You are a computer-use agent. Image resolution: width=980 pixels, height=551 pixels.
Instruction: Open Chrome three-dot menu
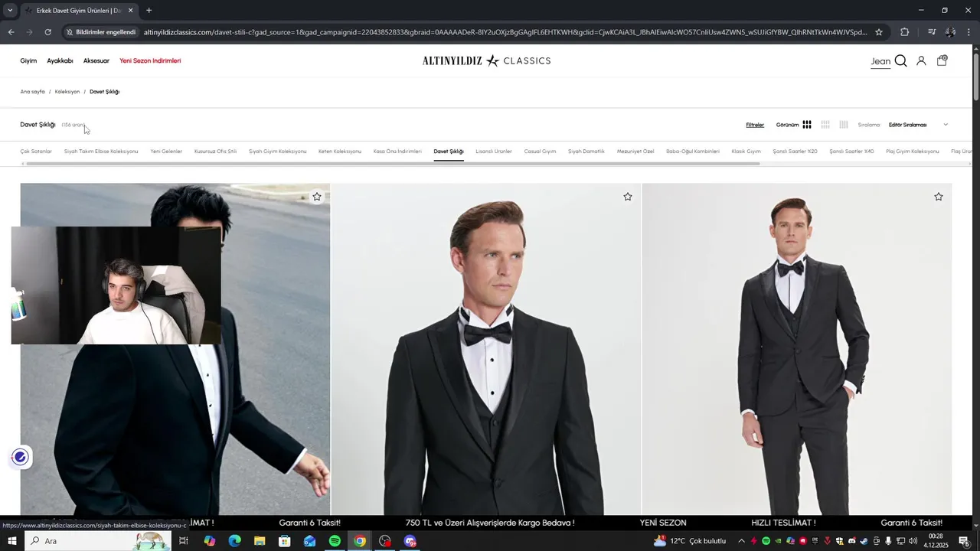tap(969, 32)
